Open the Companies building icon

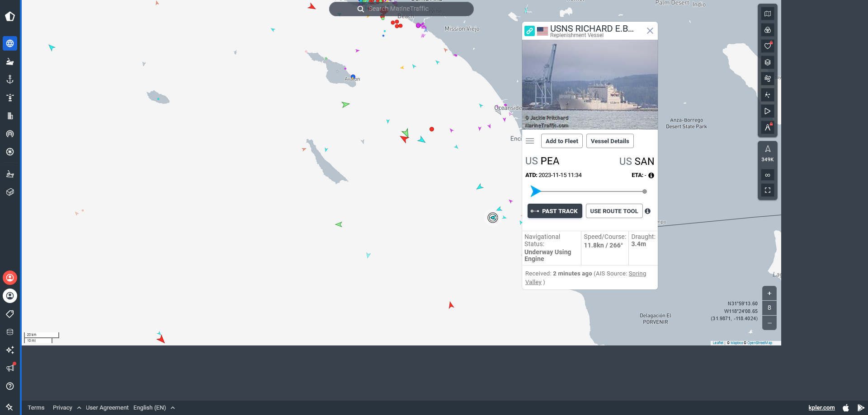pos(10,116)
